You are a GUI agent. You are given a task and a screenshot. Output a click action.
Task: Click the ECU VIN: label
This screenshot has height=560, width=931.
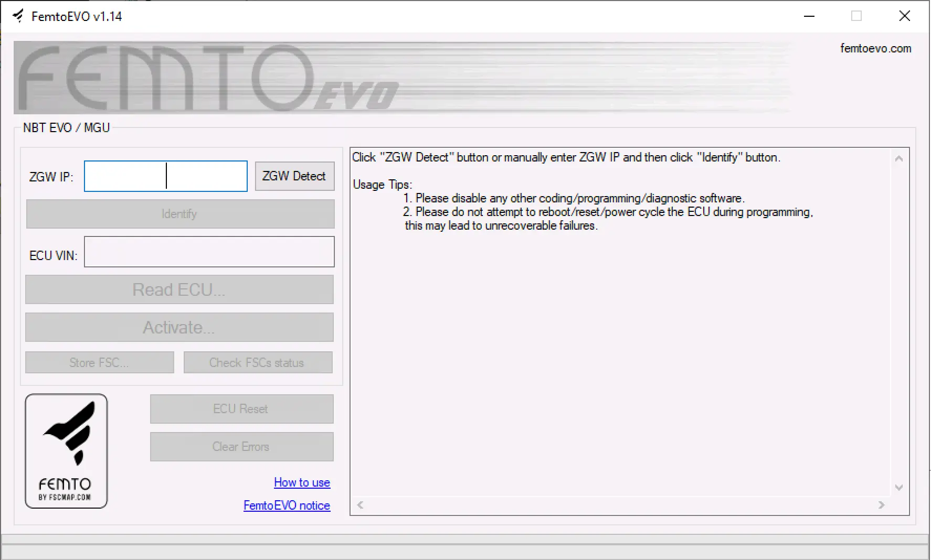click(53, 256)
